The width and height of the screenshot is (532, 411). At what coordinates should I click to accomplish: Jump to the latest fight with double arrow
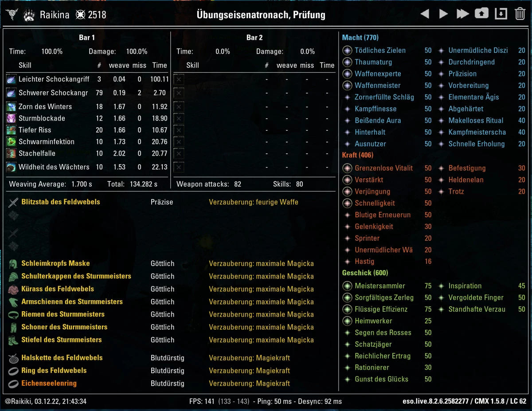pyautogui.click(x=463, y=14)
